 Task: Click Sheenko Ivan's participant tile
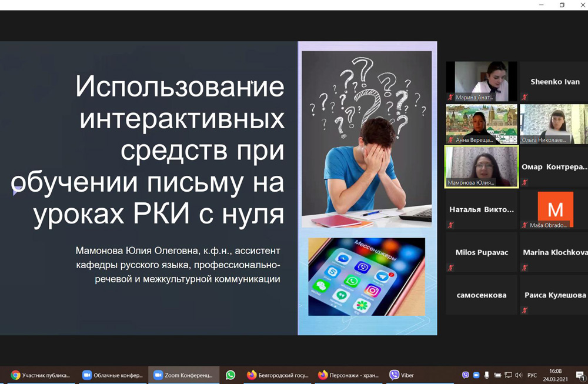coord(554,82)
